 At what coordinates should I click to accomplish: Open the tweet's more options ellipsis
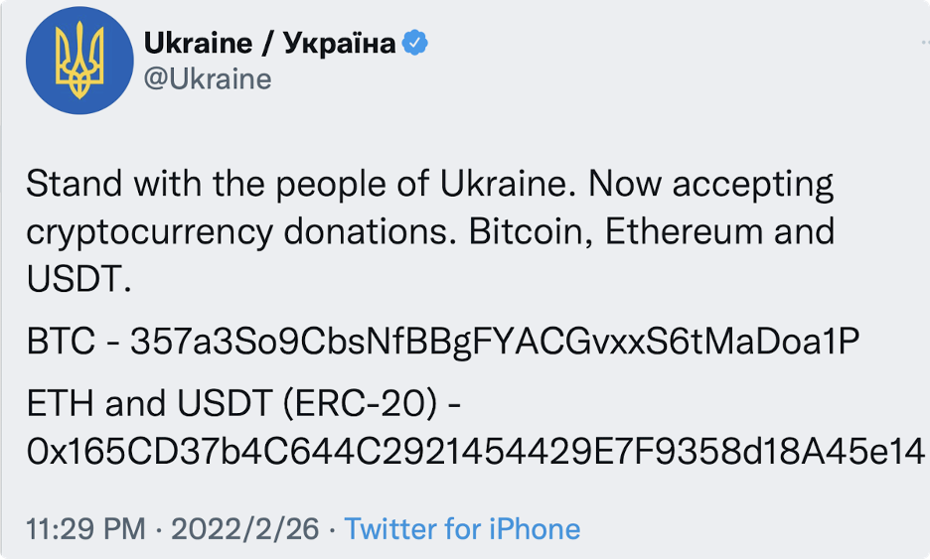(924, 43)
